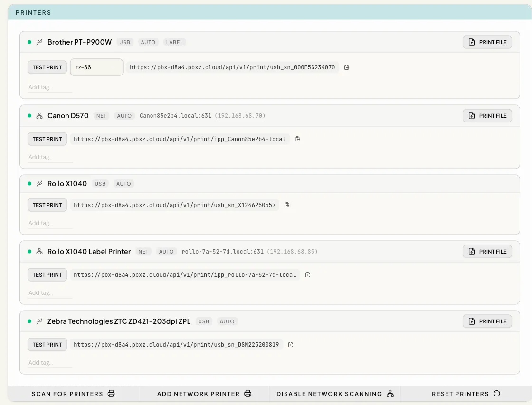This screenshot has width=532, height=405.
Task: Add a tag to Canon D570
Action: pos(50,157)
